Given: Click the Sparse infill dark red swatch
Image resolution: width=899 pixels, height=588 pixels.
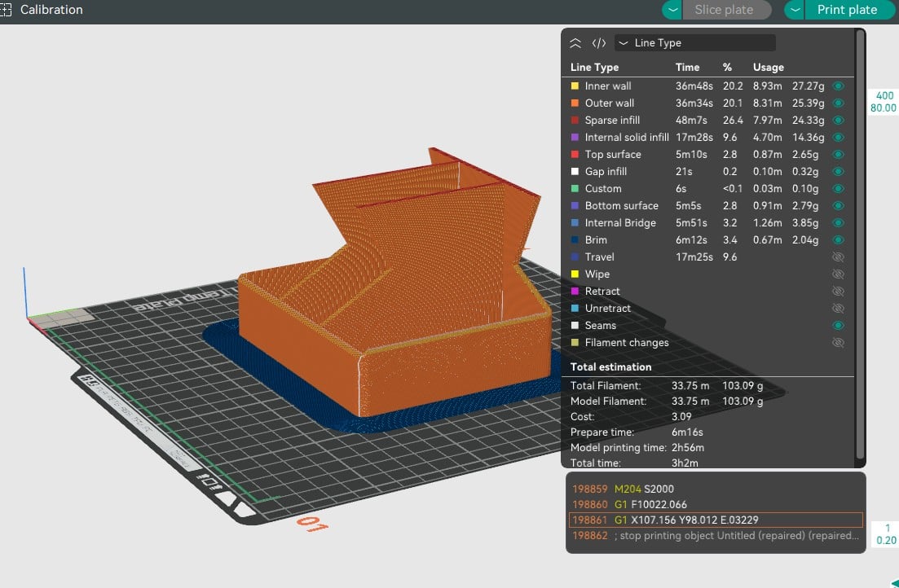Looking at the screenshot, I should pyautogui.click(x=575, y=121).
